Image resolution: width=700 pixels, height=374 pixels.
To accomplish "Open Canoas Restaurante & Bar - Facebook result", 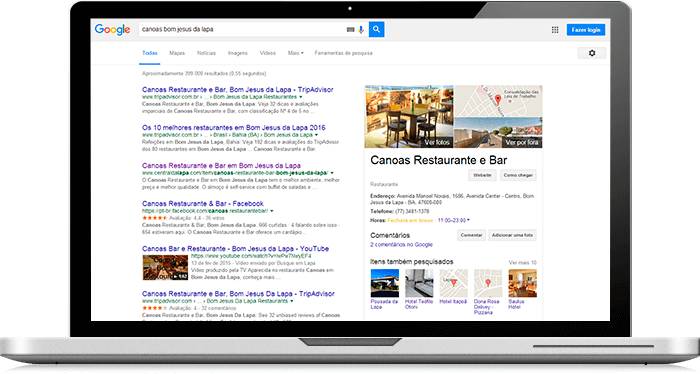I will (x=203, y=204).
